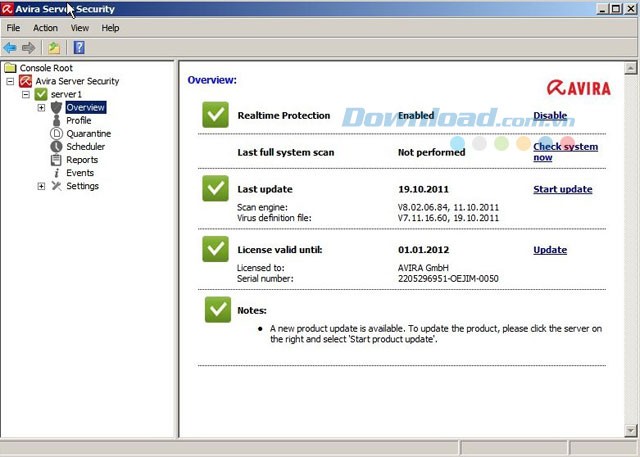Click the Avira icon in title bar

[x=7, y=9]
